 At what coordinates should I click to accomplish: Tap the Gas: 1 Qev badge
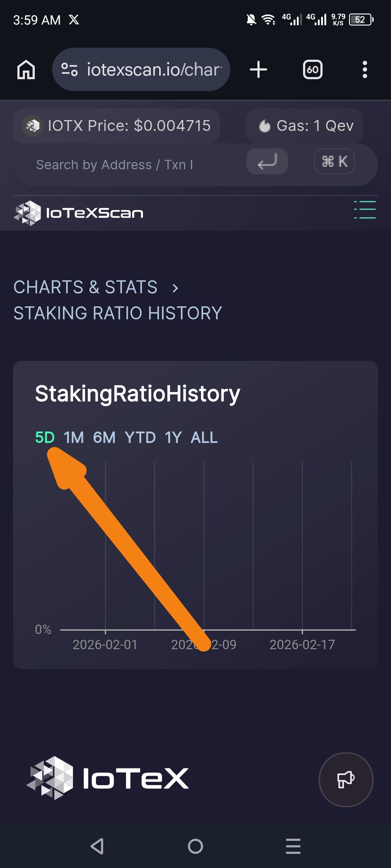coord(305,126)
